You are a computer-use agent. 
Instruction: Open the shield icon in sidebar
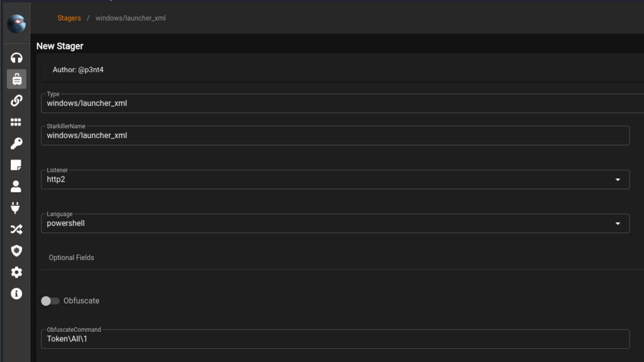pyautogui.click(x=16, y=250)
